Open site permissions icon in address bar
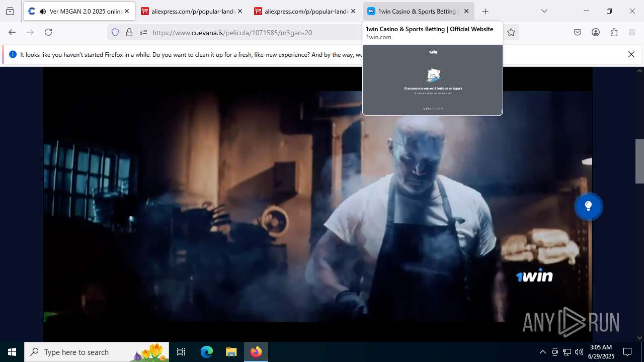Image resolution: width=644 pixels, height=362 pixels. pos(143,32)
